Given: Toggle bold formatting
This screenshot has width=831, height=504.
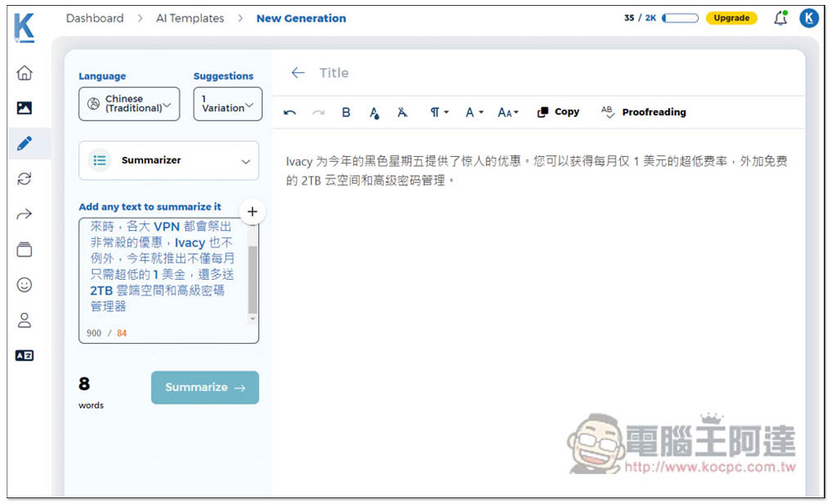Looking at the screenshot, I should click(x=346, y=112).
